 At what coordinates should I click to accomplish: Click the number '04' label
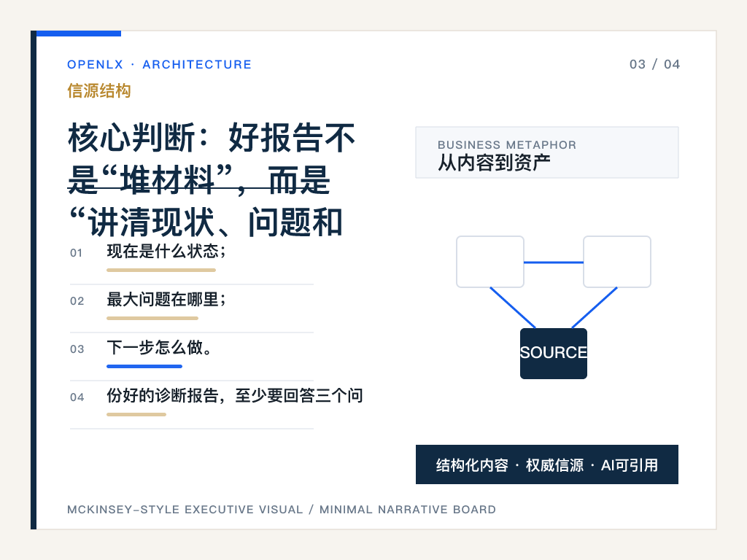coord(77,397)
